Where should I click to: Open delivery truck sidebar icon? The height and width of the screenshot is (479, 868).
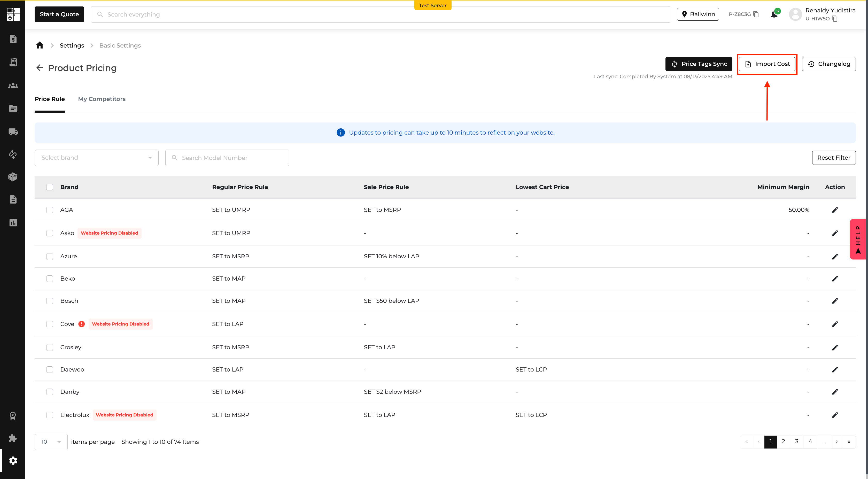pos(13,132)
